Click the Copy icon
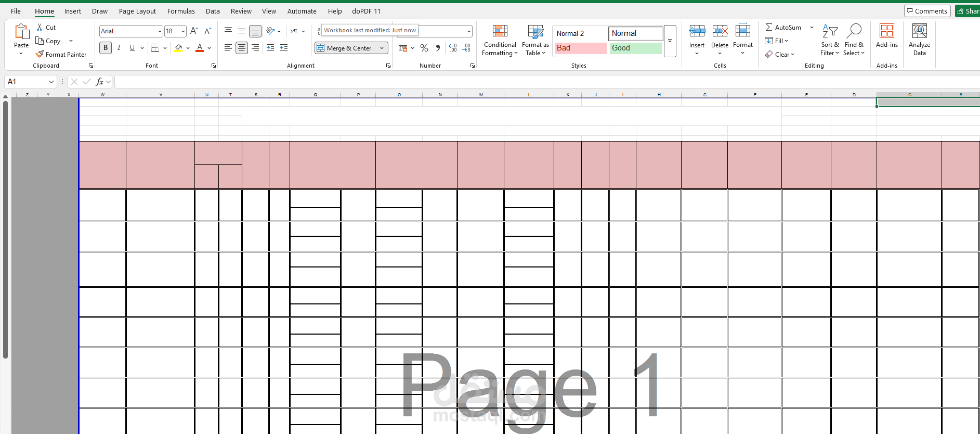980x434 pixels. 40,41
